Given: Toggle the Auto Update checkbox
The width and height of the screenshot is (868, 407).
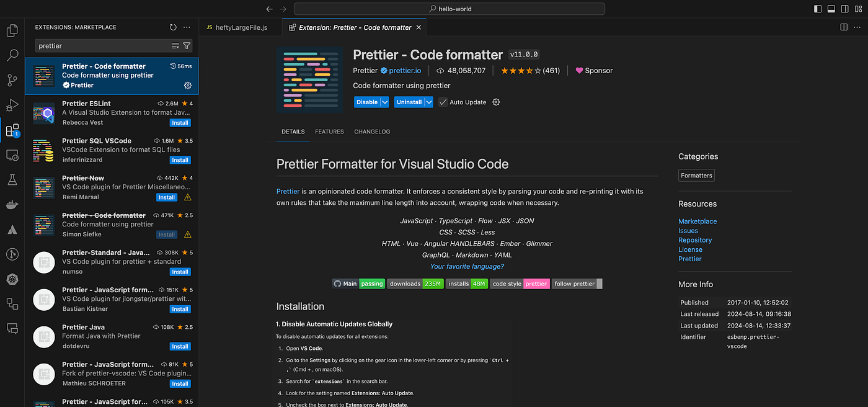Looking at the screenshot, I should (x=443, y=102).
